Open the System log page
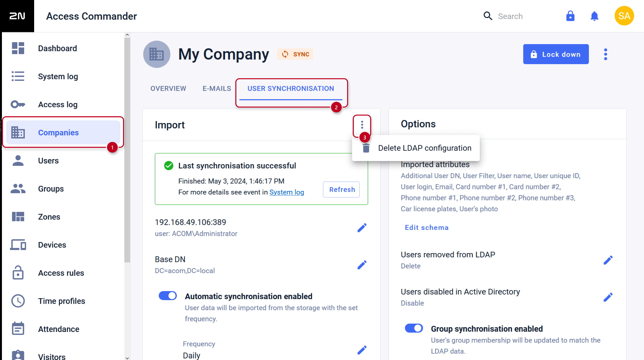The image size is (644, 360). 63,76
